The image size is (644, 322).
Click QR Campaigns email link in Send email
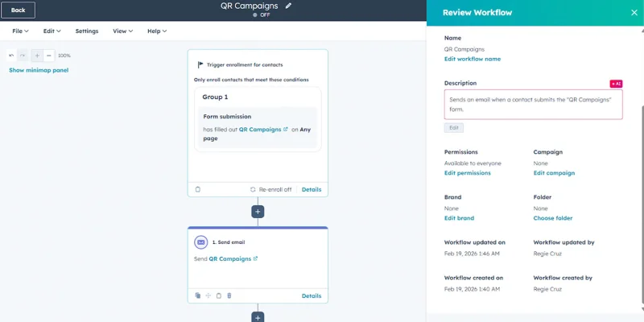(229, 258)
